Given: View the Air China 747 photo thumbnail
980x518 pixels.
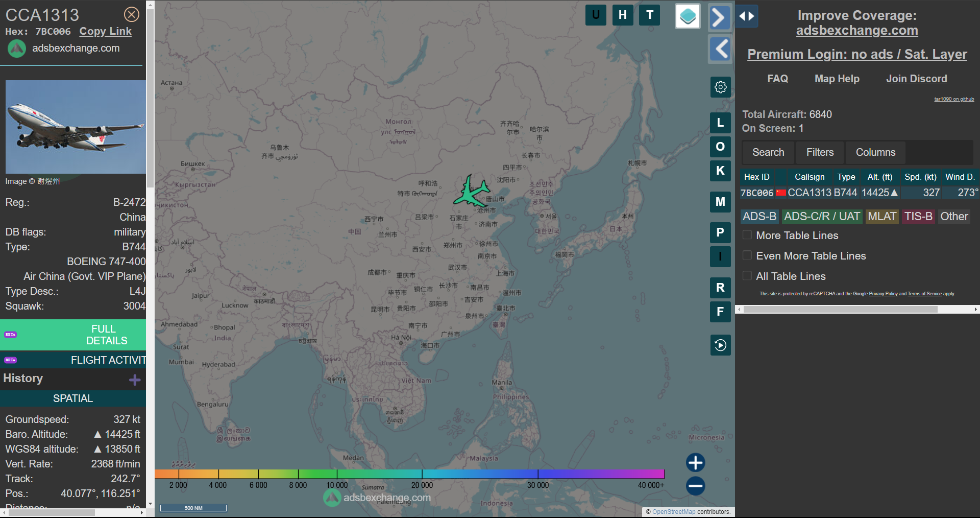Looking at the screenshot, I should (x=76, y=127).
